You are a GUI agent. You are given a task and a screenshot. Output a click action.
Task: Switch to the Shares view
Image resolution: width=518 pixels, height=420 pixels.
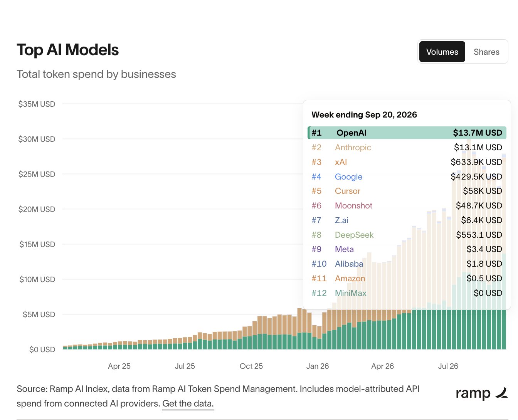[x=486, y=52]
